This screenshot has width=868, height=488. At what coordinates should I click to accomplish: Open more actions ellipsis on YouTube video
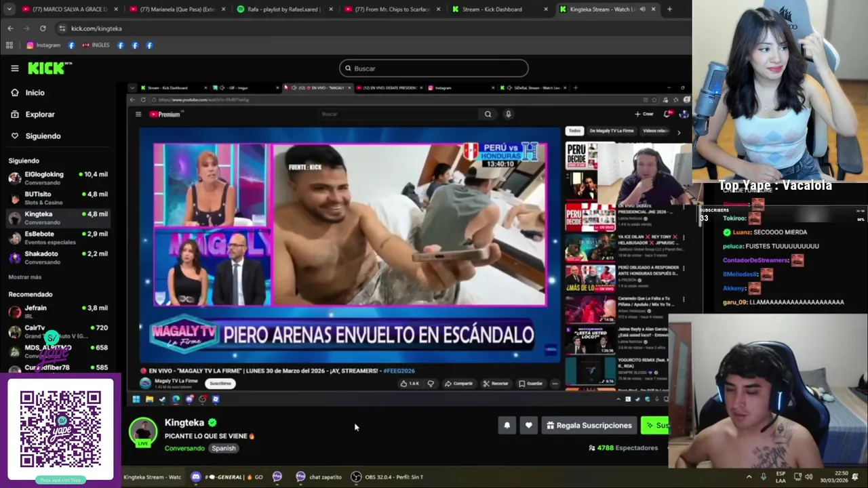[x=555, y=384]
